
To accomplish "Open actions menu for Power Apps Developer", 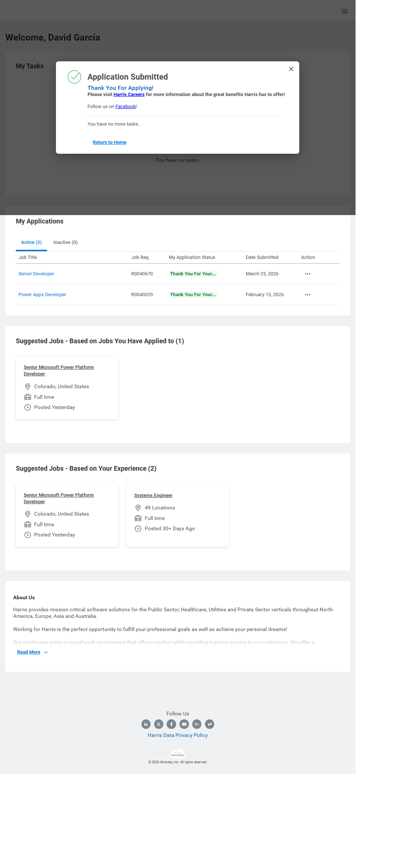I will tap(308, 295).
